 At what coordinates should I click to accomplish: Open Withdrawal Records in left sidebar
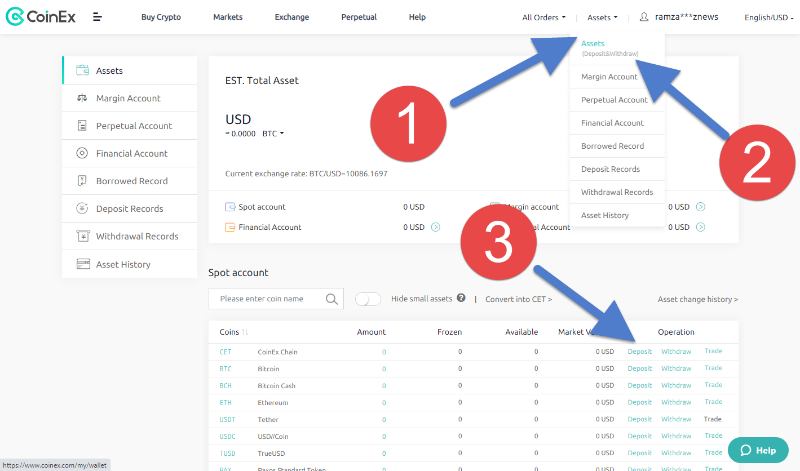[130, 236]
